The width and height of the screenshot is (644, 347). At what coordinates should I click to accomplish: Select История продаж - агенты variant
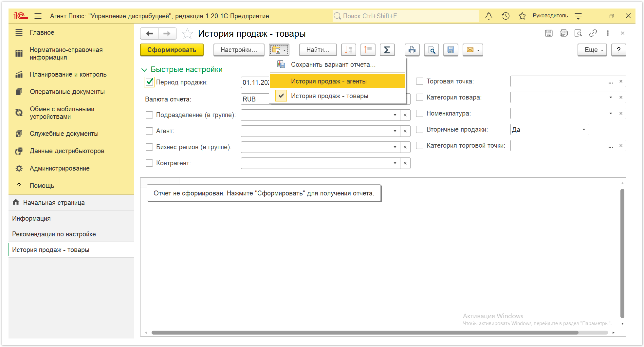click(x=338, y=81)
